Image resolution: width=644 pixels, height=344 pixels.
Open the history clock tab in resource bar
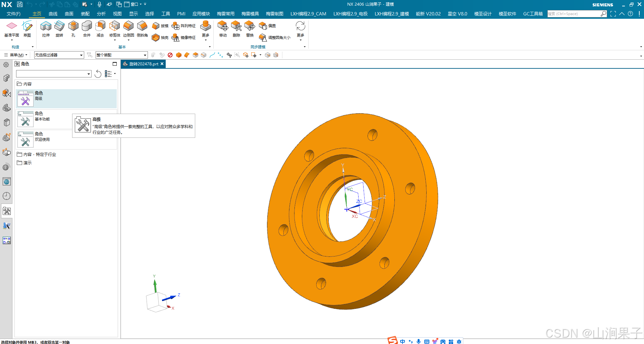[x=6, y=196]
